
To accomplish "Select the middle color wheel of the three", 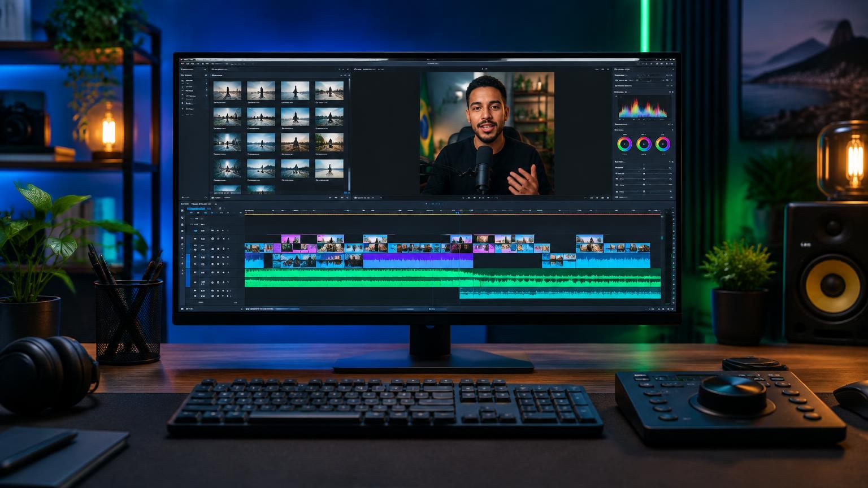I will click(644, 144).
